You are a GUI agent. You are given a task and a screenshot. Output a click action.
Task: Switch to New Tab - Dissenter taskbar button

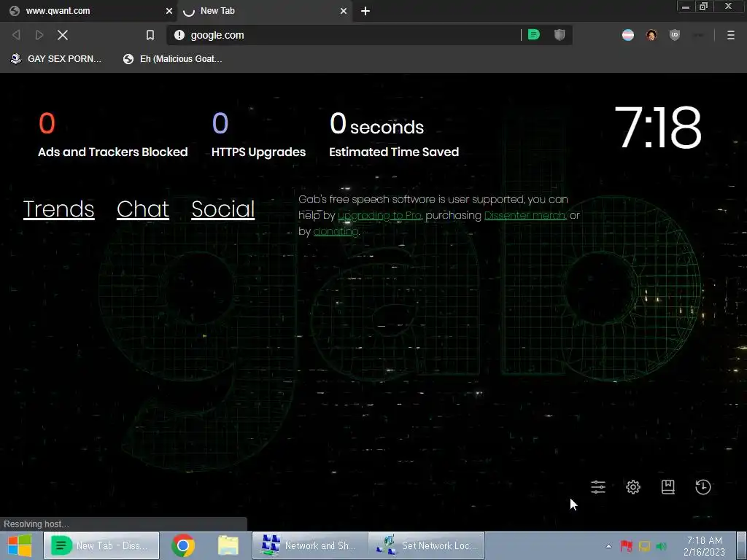(101, 545)
